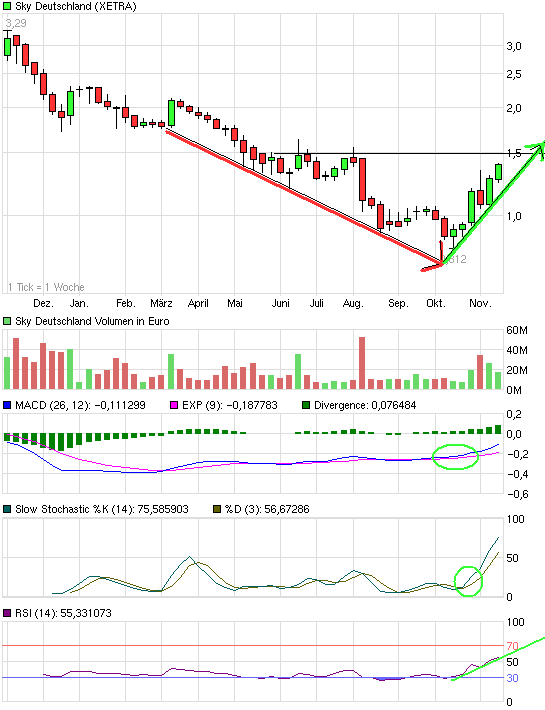Click the 60M volume axis value

517,331
